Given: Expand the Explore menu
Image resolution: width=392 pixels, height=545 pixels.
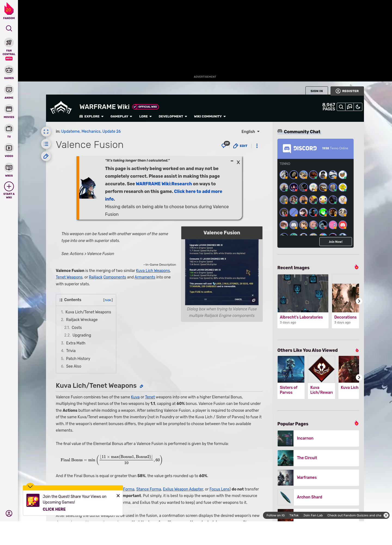Looking at the screenshot, I should 91,116.
